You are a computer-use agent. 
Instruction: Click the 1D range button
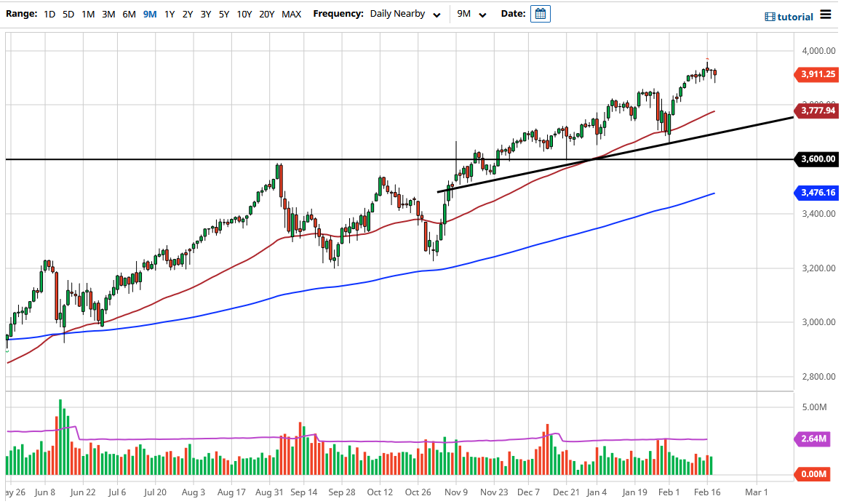click(x=49, y=13)
